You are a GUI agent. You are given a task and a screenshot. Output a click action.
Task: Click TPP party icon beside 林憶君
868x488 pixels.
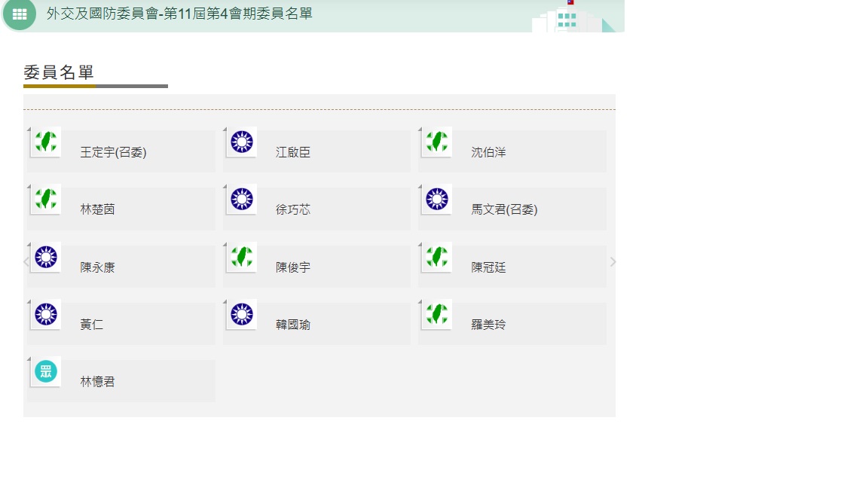click(x=46, y=371)
